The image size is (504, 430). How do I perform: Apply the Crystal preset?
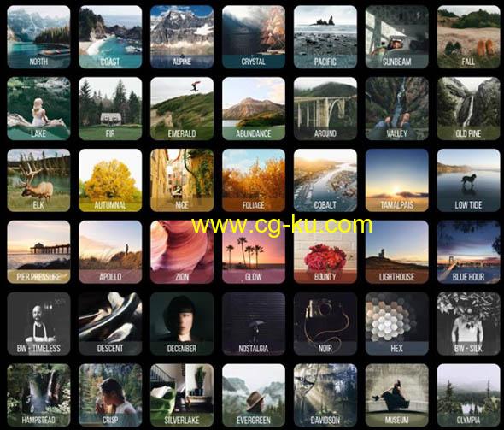point(254,37)
